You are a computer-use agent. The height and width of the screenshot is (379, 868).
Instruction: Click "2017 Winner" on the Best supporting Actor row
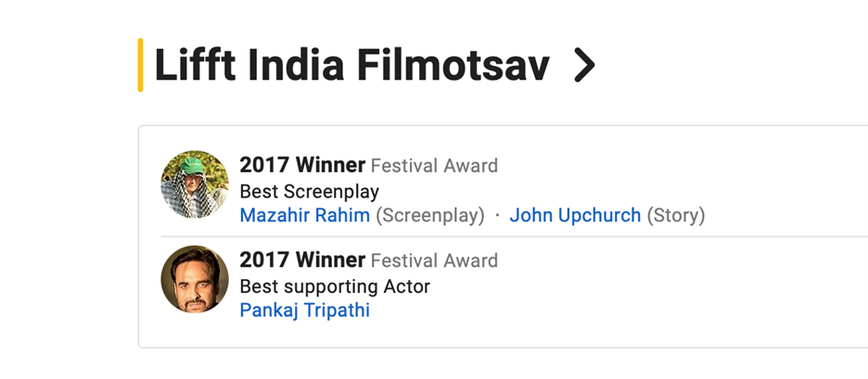click(x=301, y=260)
